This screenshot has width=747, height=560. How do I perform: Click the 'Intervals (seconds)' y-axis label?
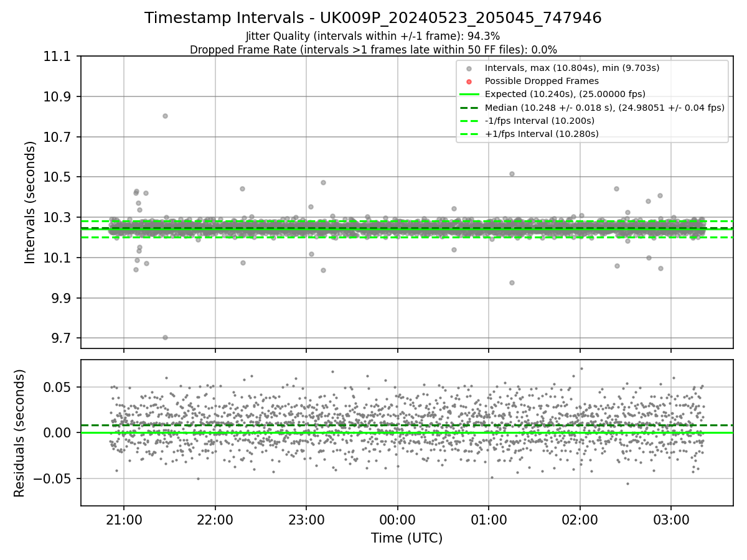pos(31,202)
